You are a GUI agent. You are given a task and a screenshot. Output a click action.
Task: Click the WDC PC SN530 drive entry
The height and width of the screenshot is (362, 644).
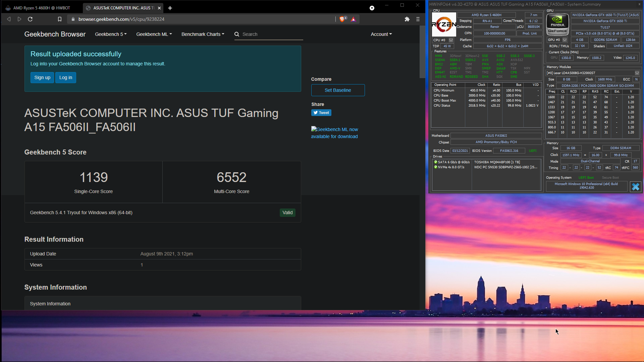click(x=505, y=167)
